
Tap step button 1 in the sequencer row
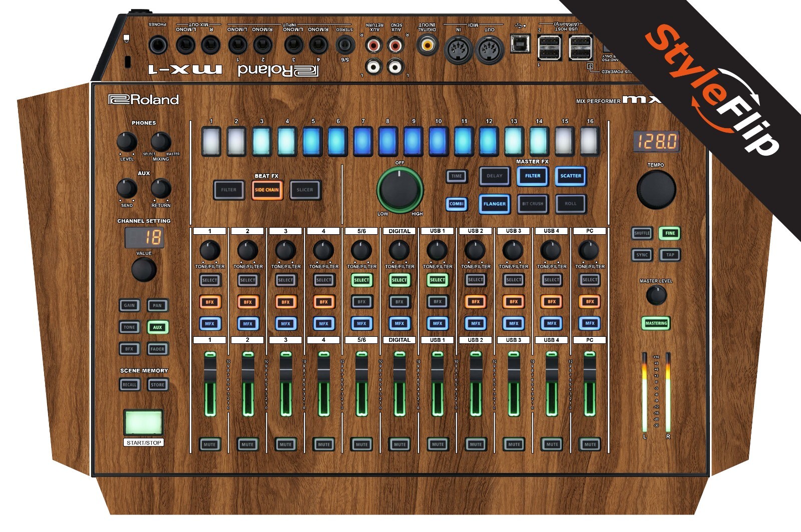coord(211,141)
